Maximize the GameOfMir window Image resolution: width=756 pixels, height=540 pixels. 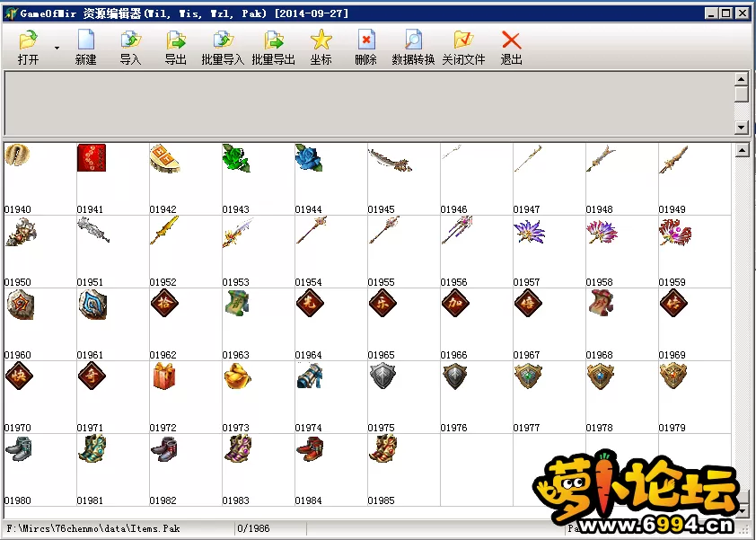pos(726,13)
